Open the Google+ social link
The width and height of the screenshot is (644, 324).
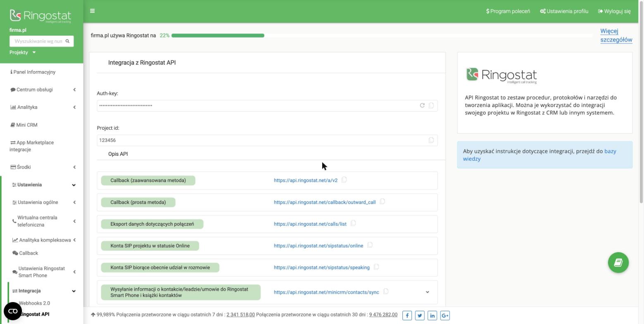tap(445, 316)
